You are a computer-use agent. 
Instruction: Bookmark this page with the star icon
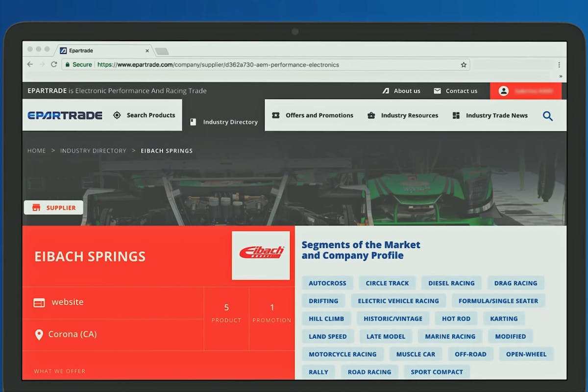464,65
